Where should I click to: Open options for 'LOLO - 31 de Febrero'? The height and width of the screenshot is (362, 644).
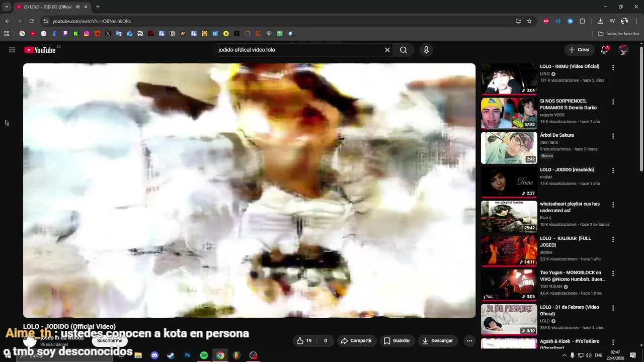click(613, 308)
